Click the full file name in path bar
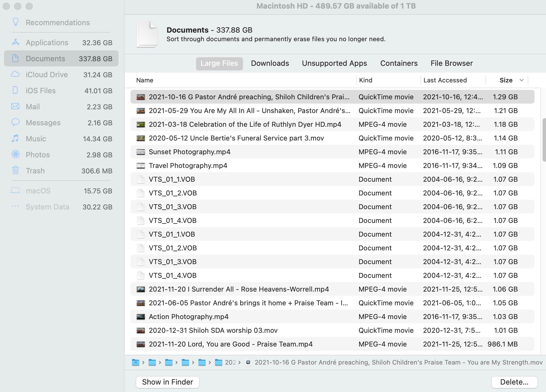The image size is (546, 392). click(x=399, y=362)
